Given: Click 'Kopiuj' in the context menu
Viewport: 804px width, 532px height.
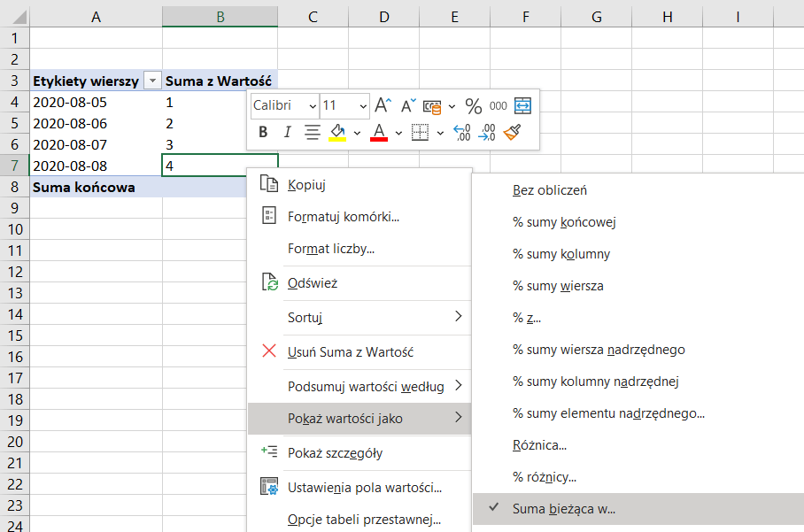Looking at the screenshot, I should pyautogui.click(x=306, y=185).
